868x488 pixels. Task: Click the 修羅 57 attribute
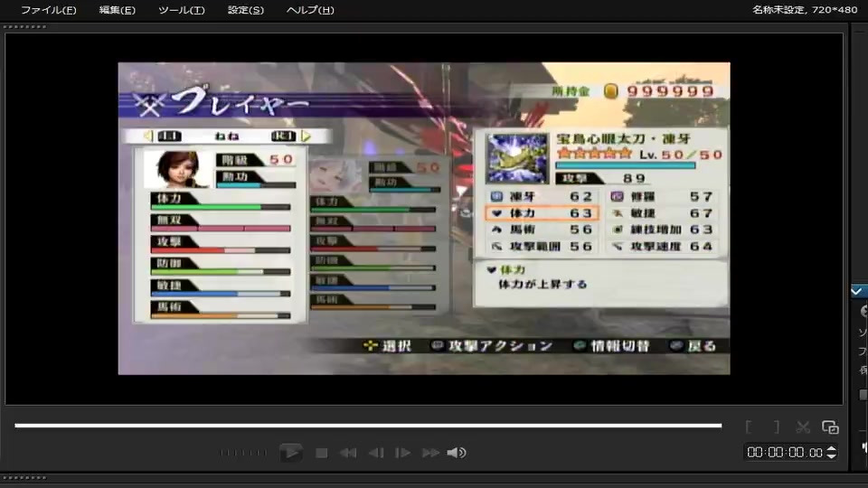[662, 196]
